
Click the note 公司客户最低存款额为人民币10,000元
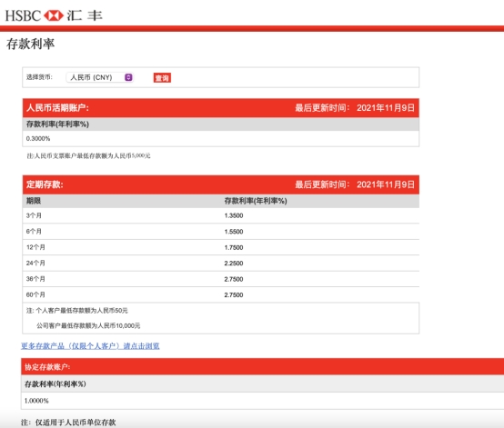point(88,326)
